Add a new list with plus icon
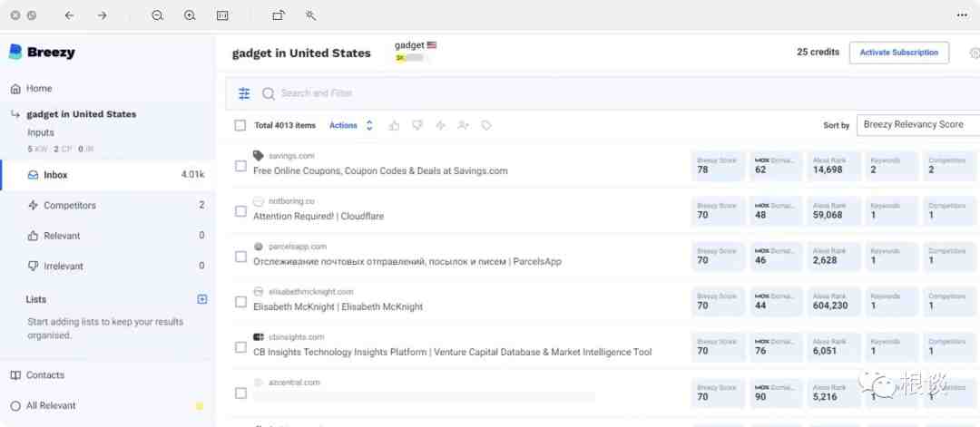 pyautogui.click(x=201, y=300)
